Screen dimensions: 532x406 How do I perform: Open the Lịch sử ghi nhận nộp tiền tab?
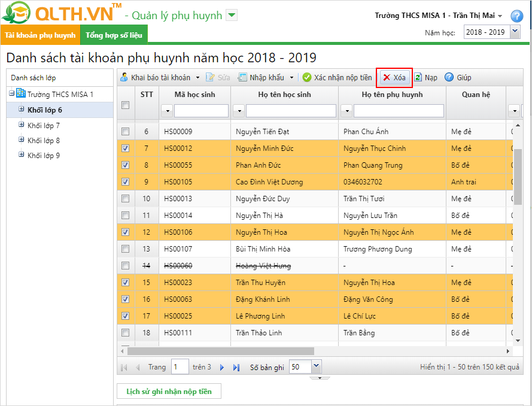click(x=169, y=392)
